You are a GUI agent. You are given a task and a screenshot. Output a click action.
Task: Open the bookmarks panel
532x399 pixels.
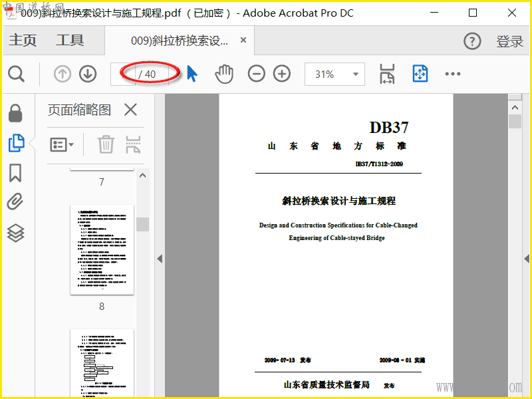[15, 173]
